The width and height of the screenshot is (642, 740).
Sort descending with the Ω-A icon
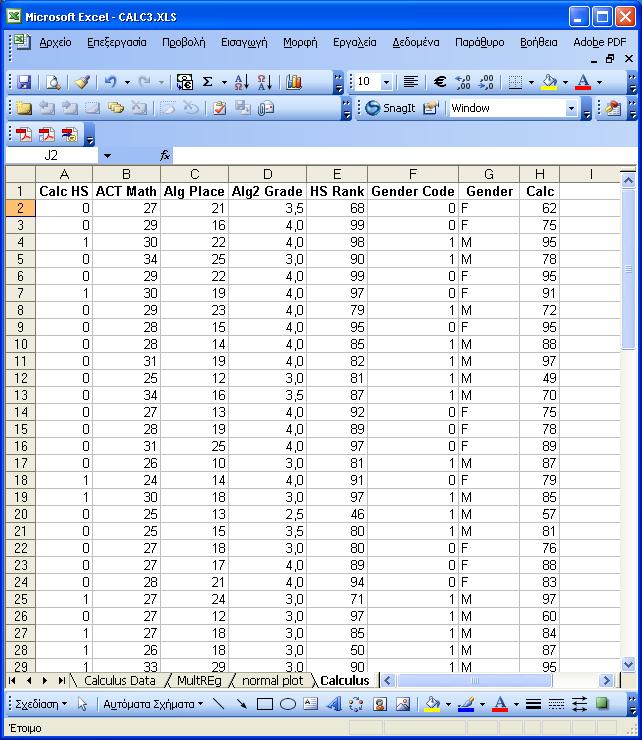[x=265, y=82]
